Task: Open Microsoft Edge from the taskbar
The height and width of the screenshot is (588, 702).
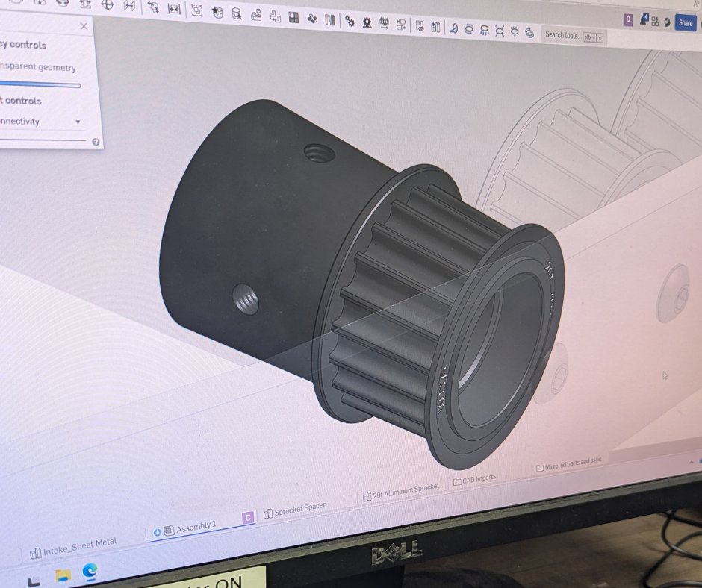Action: (x=90, y=571)
